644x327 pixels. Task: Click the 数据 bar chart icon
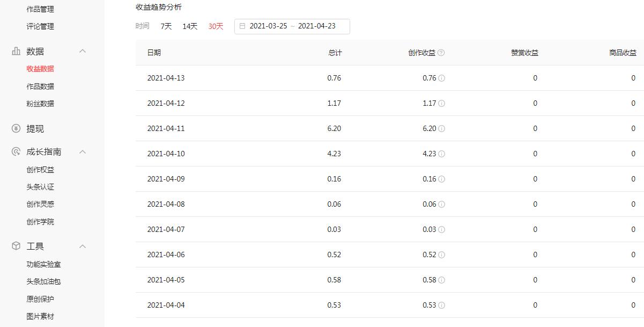[x=16, y=52]
